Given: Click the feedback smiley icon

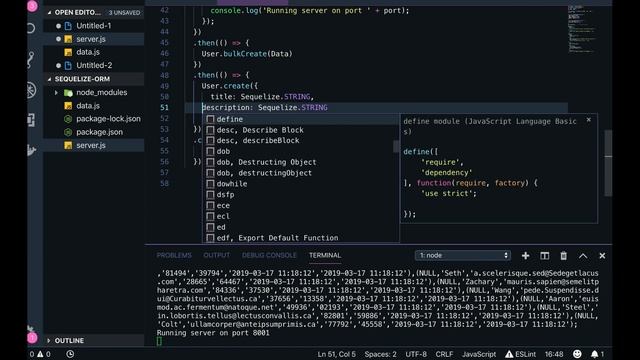Looking at the screenshot, I should 577,354.
